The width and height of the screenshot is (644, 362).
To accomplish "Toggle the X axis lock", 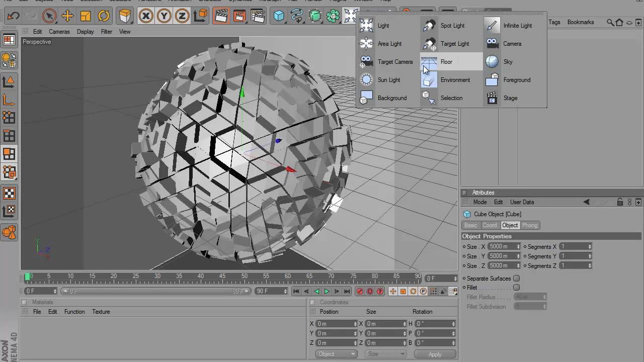I will pos(146,16).
